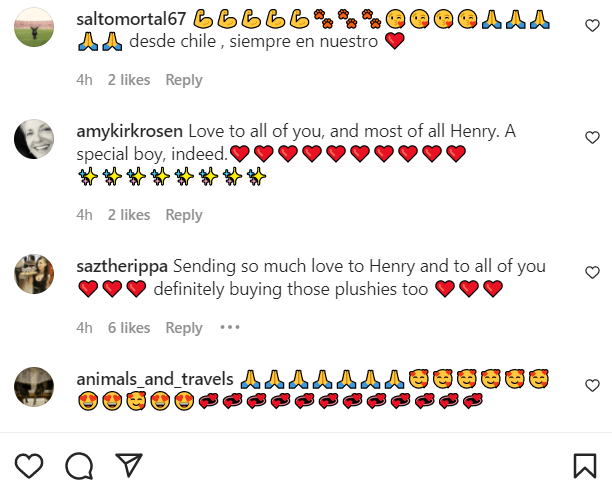Like the post with the heart icon
The image size is (612, 494).
pyautogui.click(x=30, y=465)
